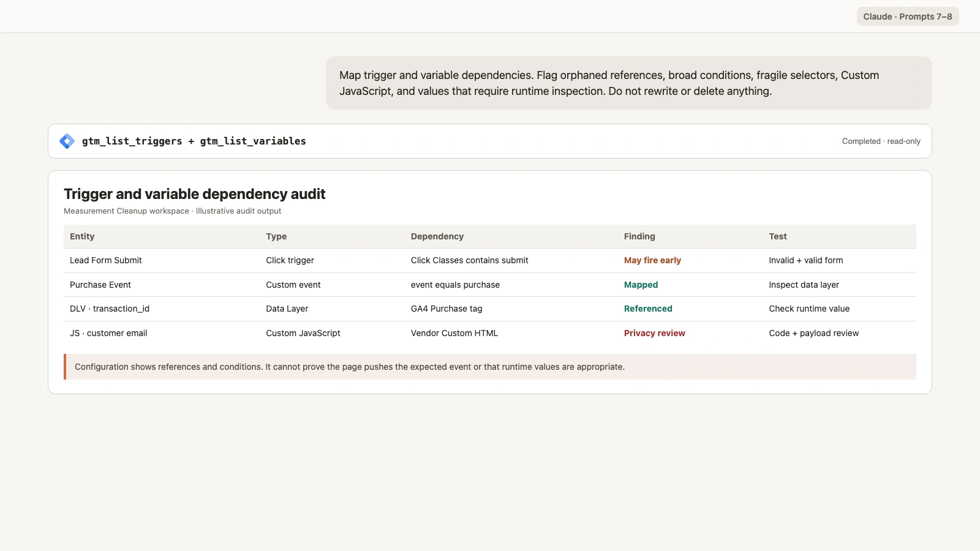Click the Finding column header
This screenshot has width=980, height=551.
639,236
